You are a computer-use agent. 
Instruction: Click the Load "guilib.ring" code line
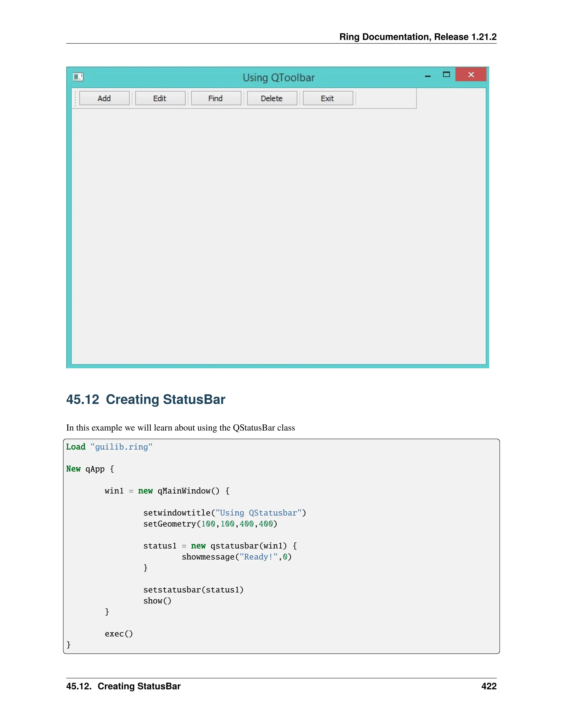(x=109, y=447)
